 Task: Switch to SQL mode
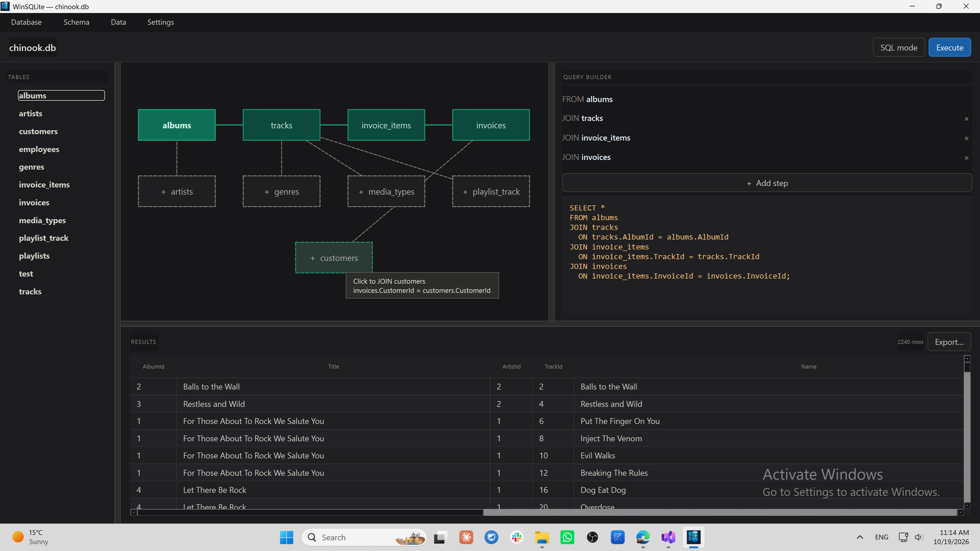click(x=899, y=47)
